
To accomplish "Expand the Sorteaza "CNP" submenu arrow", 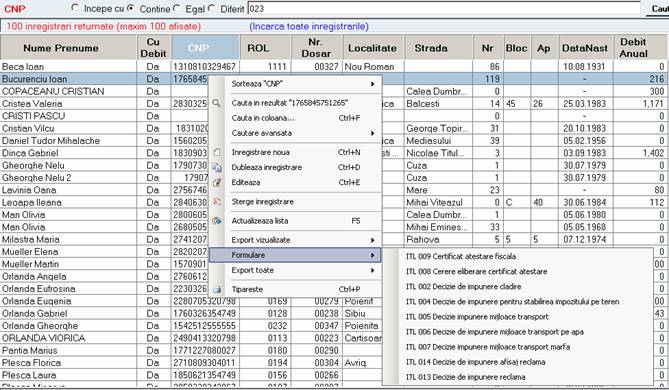I will pos(372,84).
